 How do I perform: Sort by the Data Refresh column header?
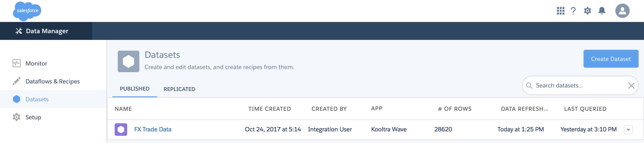coord(524,109)
